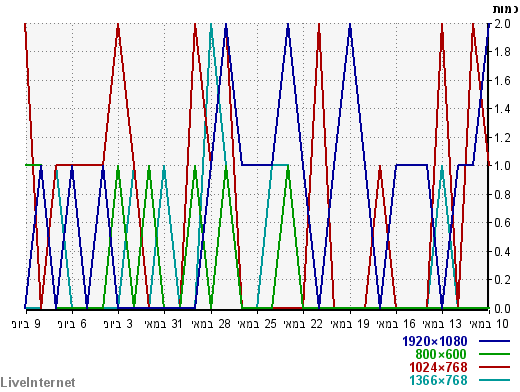520x392 pixels.
Task: Click the LiveInternet watermark text
Action: point(38,382)
